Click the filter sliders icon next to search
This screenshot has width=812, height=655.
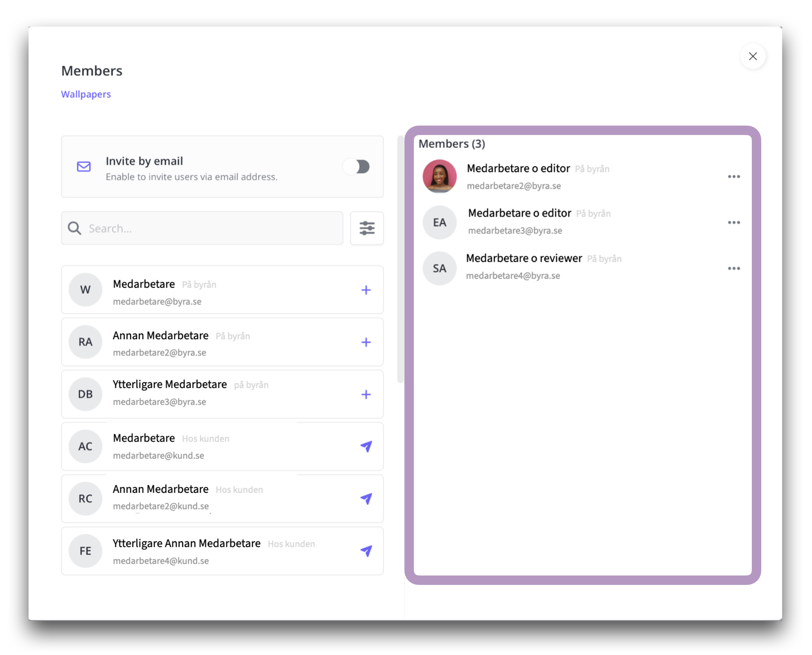click(x=366, y=228)
